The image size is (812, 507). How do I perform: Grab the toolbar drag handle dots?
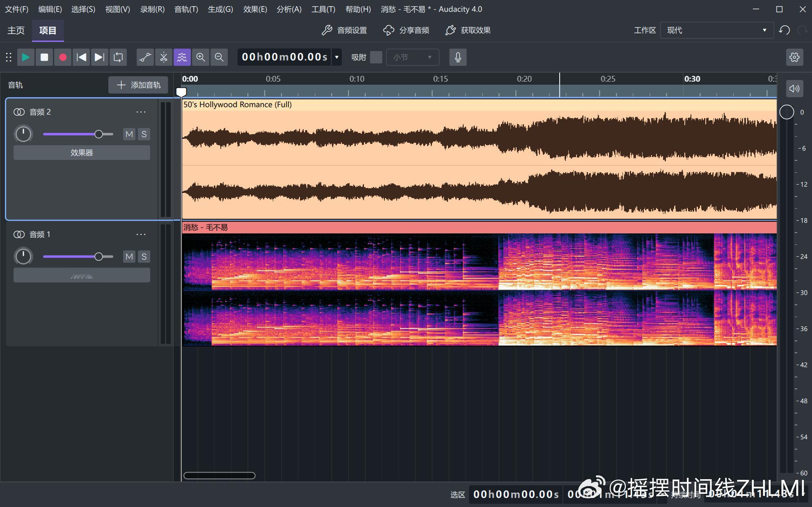click(9, 57)
